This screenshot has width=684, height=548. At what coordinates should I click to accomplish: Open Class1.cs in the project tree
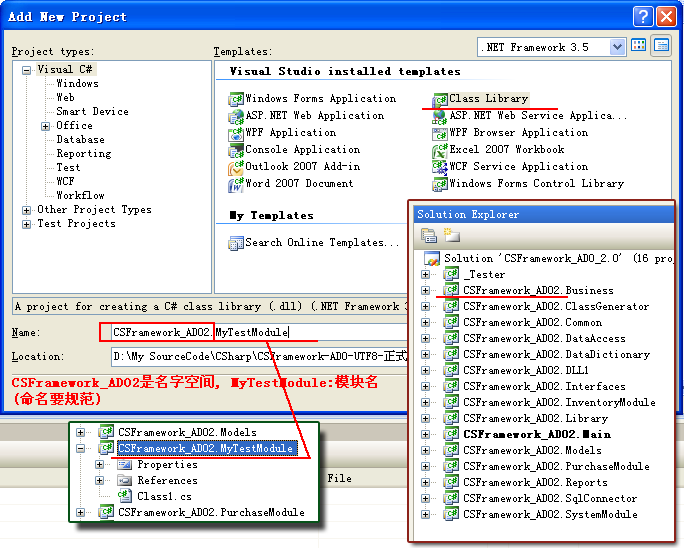pyautogui.click(x=164, y=496)
